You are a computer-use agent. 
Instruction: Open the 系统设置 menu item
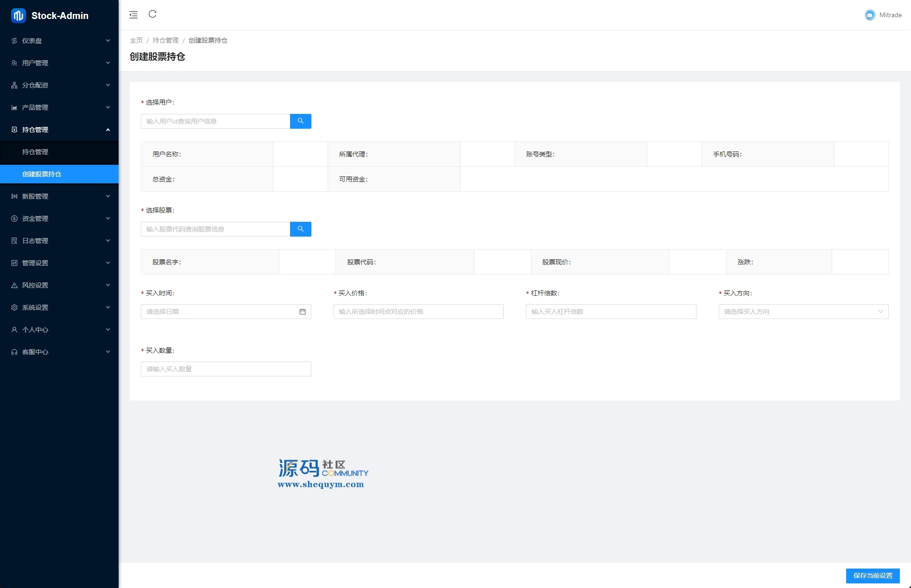click(35, 307)
